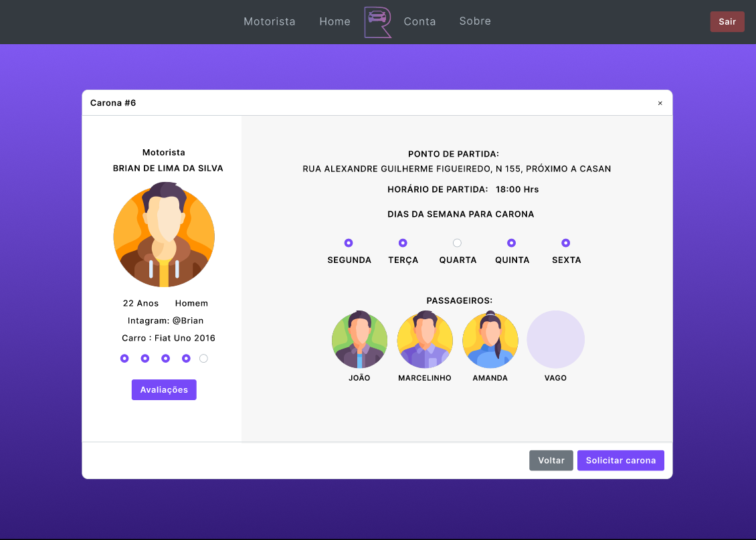Log out using the Sair button

point(727,21)
